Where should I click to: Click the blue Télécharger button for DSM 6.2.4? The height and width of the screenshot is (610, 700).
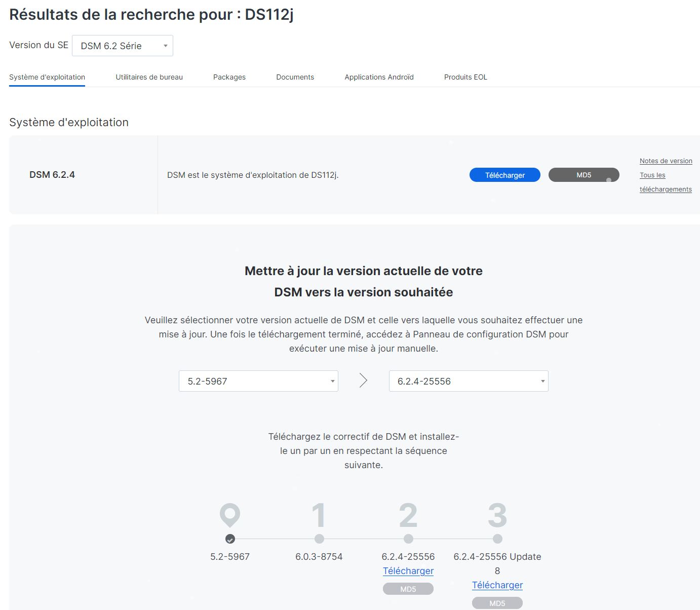(x=505, y=175)
